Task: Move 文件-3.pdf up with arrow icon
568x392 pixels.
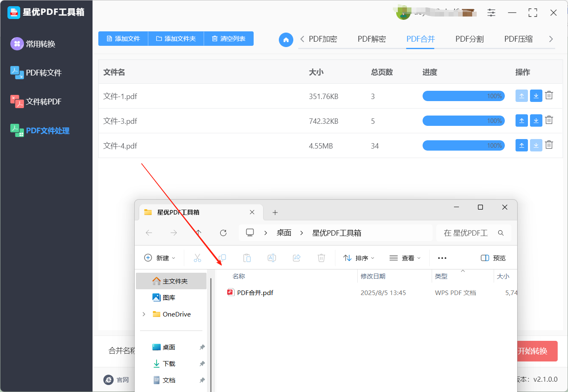Action: coord(522,120)
